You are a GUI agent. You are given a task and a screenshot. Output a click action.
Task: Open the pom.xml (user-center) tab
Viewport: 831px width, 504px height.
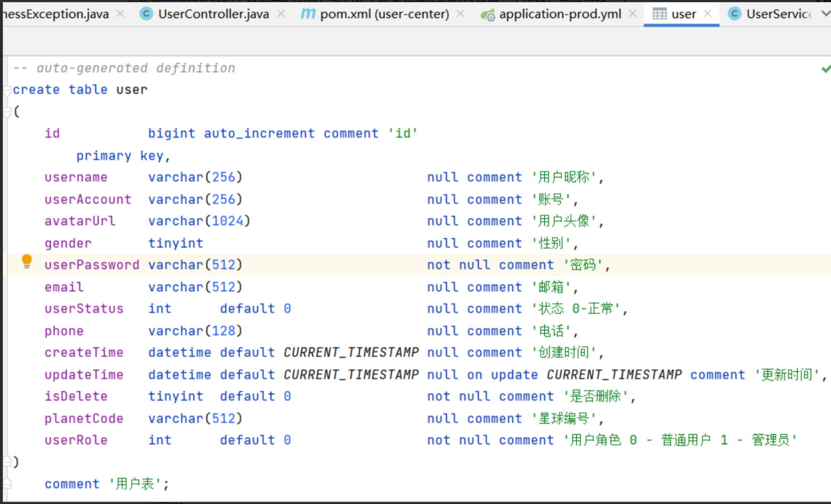point(384,14)
